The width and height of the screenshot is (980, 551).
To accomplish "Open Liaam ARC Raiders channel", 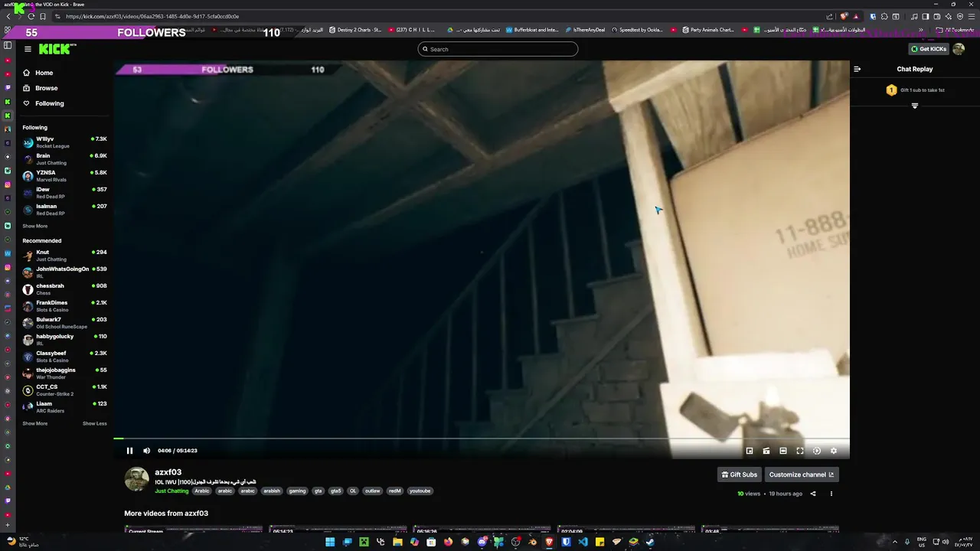I will 64,407.
